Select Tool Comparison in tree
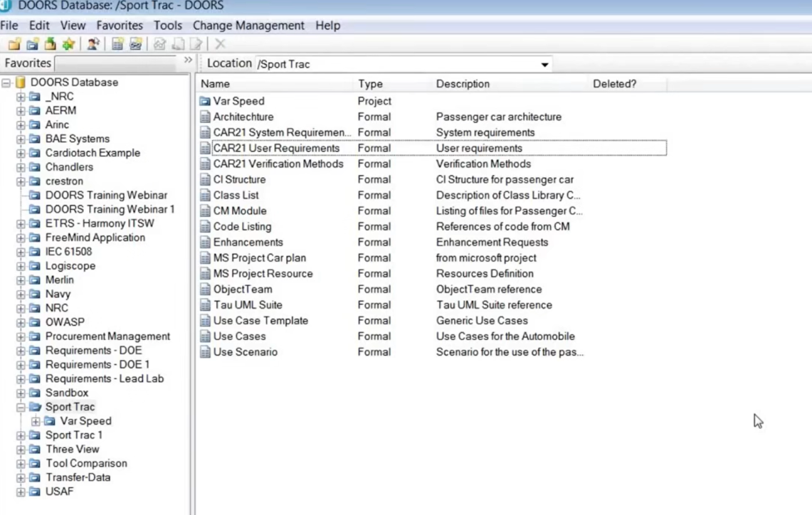Screen dimensions: 812x515 point(86,464)
